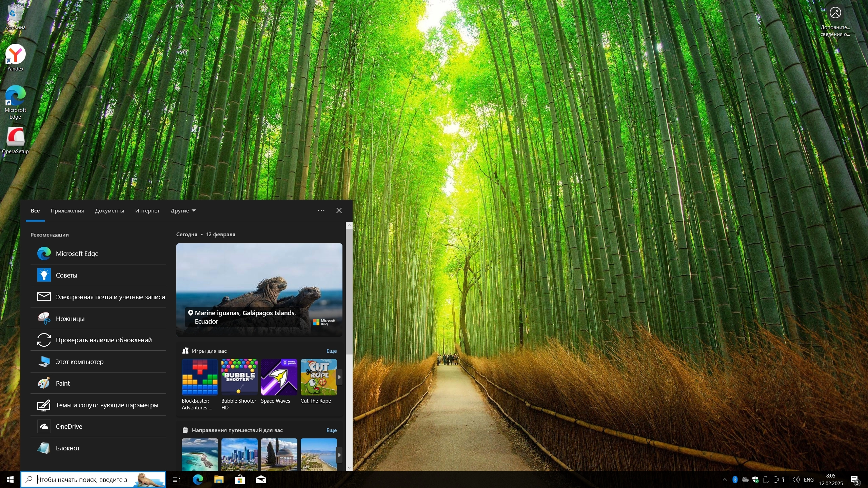Open Блокнот app from recommendations
The image size is (868, 488).
click(68, 448)
